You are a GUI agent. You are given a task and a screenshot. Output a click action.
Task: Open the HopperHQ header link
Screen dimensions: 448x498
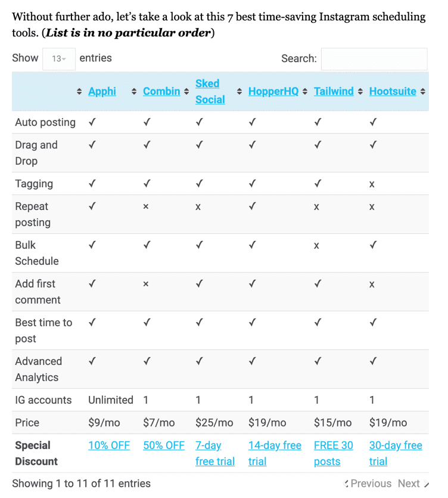click(273, 91)
